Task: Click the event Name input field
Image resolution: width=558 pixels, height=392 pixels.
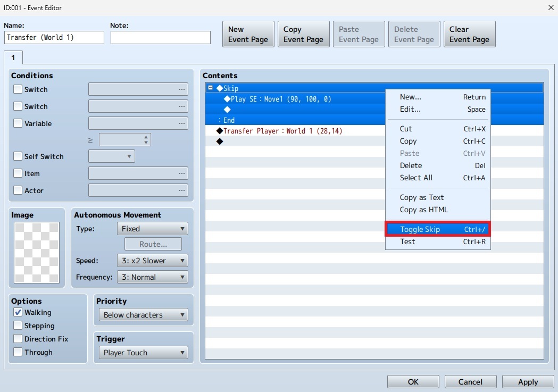Action: [54, 38]
